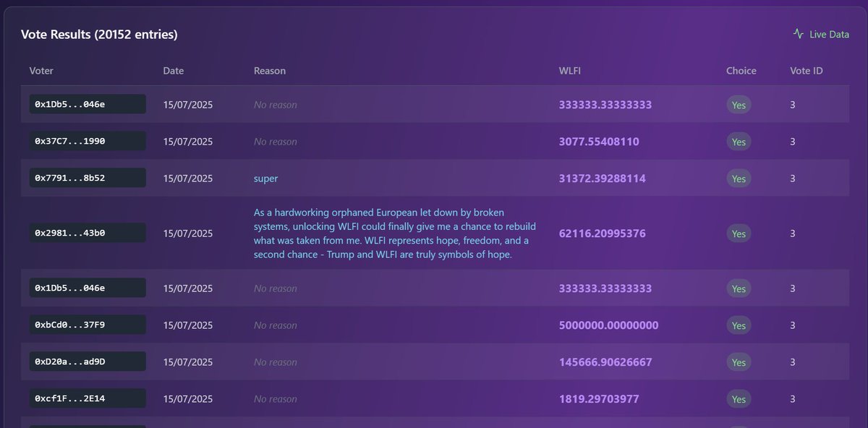The image size is (868, 428).
Task: Sort by the Date column header
Action: point(174,71)
